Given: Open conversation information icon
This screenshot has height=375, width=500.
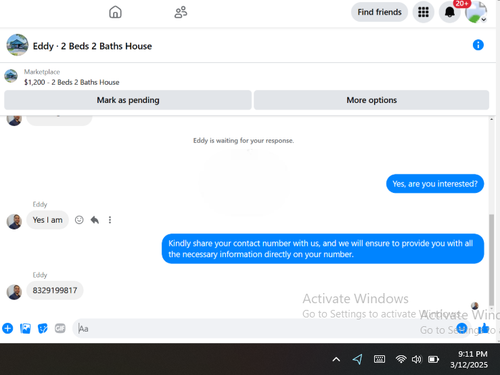Looking at the screenshot, I should (478, 45).
